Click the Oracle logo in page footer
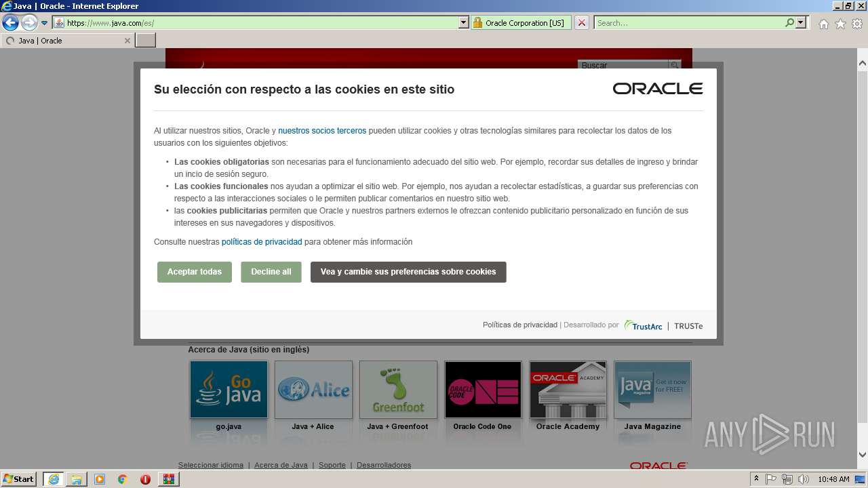Image resolution: width=868 pixels, height=488 pixels. pos(658,466)
